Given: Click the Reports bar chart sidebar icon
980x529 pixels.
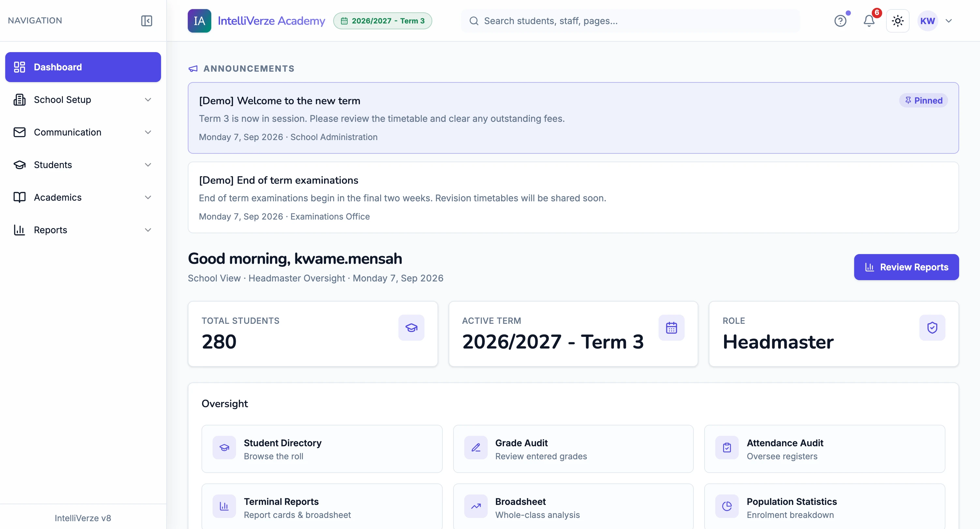Looking at the screenshot, I should (20, 230).
